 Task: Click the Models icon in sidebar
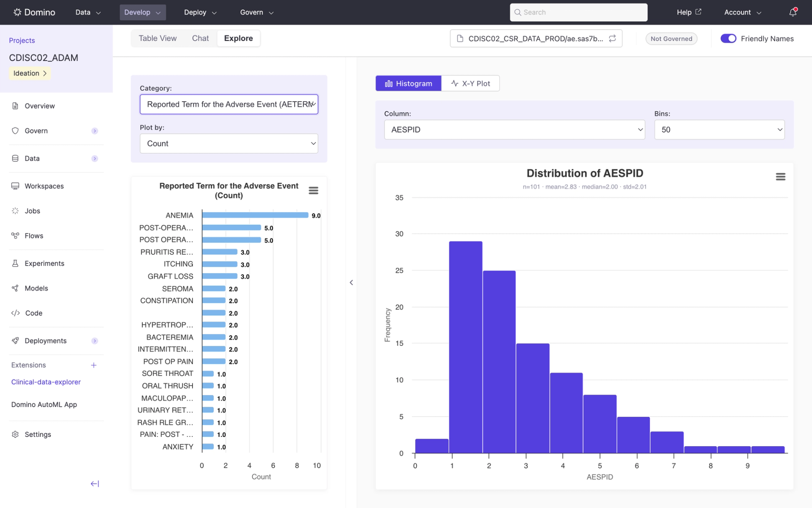pyautogui.click(x=15, y=288)
